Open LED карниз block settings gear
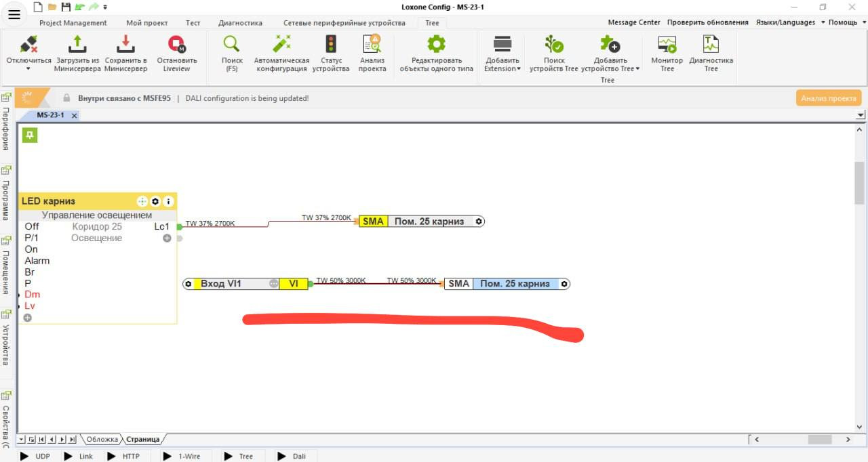 tap(155, 201)
